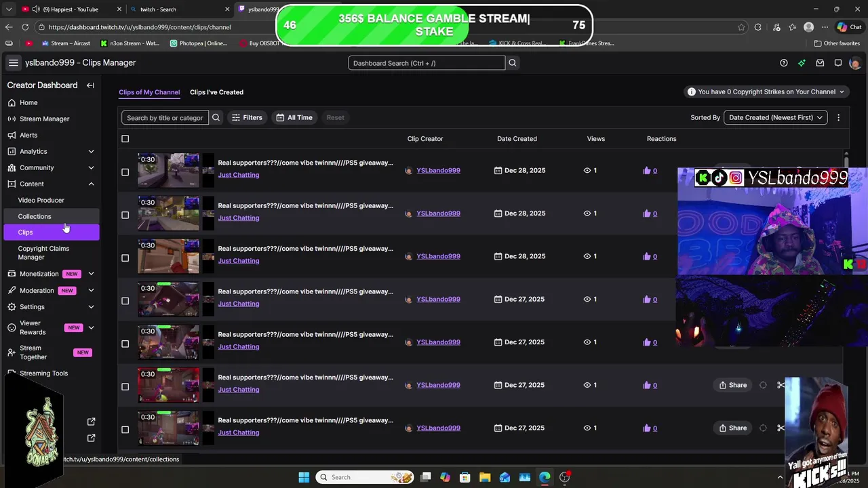Open the media control music note icon
Image resolution: width=868 pixels, height=488 pixels.
coord(775,27)
